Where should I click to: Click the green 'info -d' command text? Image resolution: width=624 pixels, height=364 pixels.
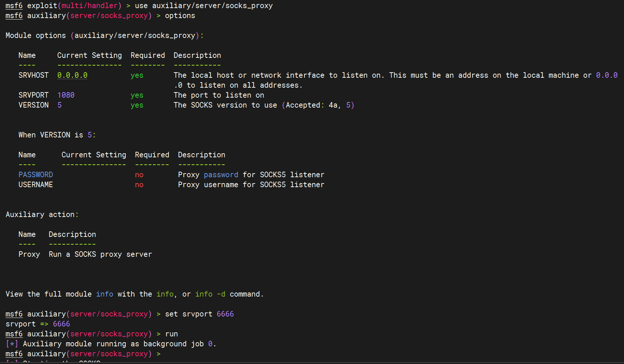(x=210, y=294)
